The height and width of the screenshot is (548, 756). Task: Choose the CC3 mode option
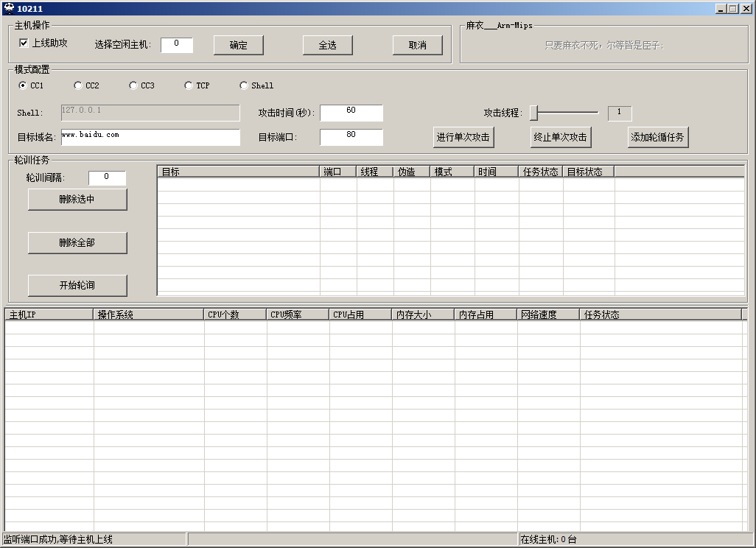click(133, 85)
